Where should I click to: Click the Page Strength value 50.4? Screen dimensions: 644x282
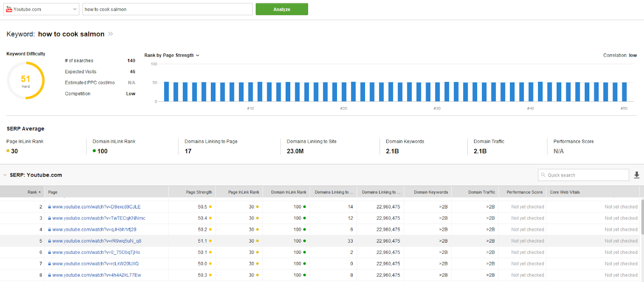pos(202,218)
